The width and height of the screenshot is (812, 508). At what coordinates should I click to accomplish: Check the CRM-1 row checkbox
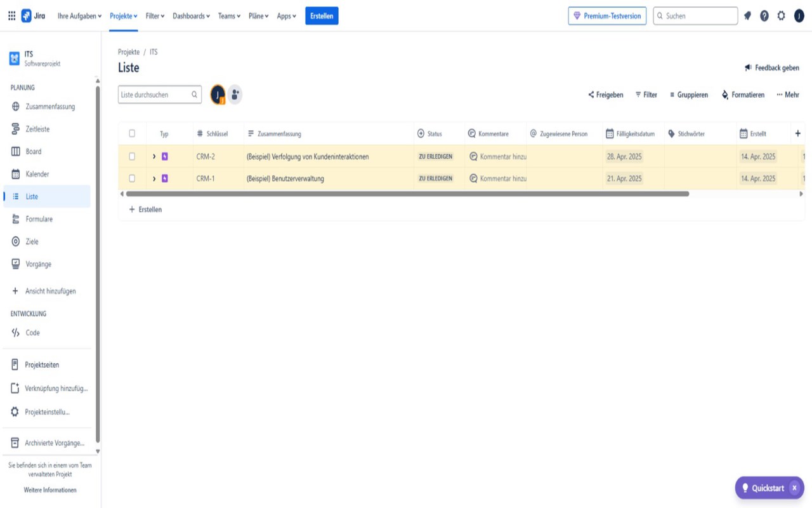coord(132,178)
